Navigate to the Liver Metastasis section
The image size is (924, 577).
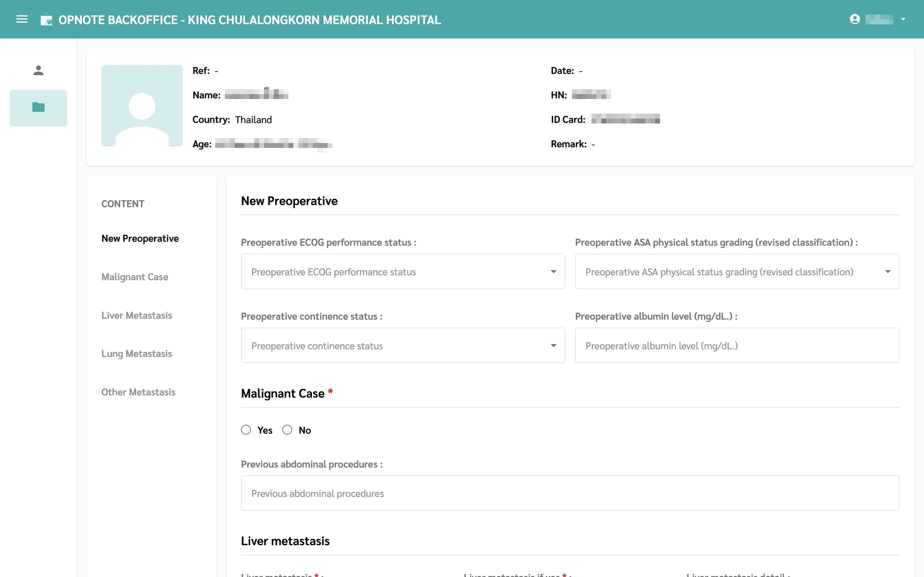137,316
